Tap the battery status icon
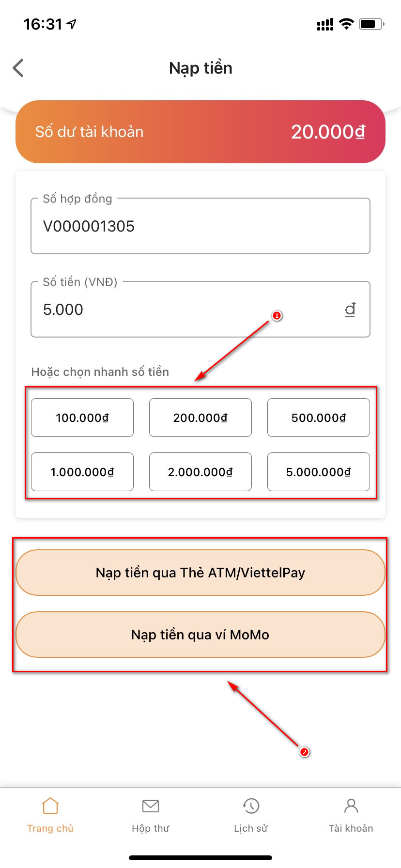Viewport: 401px width, 868px height. tap(371, 24)
